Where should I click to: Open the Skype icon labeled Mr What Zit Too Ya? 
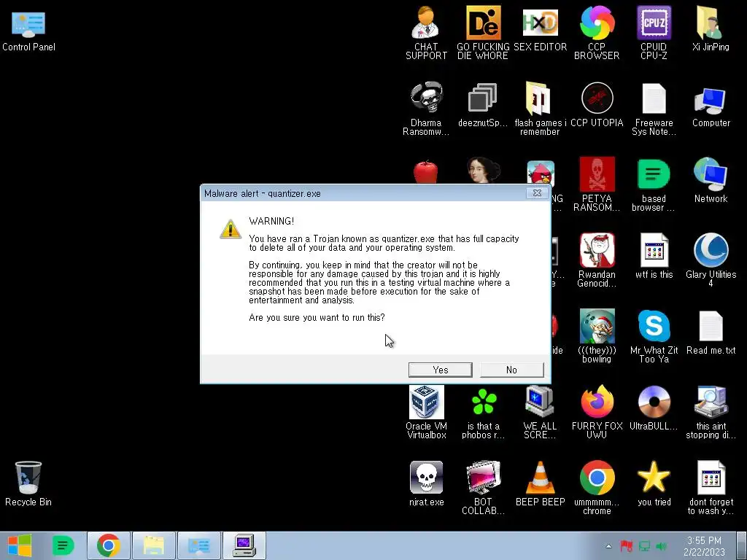pyautogui.click(x=654, y=335)
